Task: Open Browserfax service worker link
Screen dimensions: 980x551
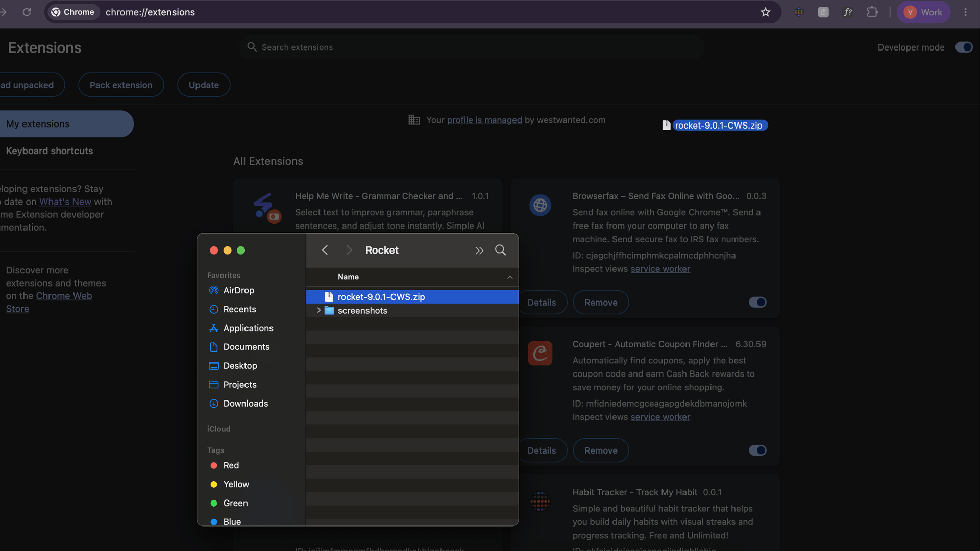Action: [660, 269]
